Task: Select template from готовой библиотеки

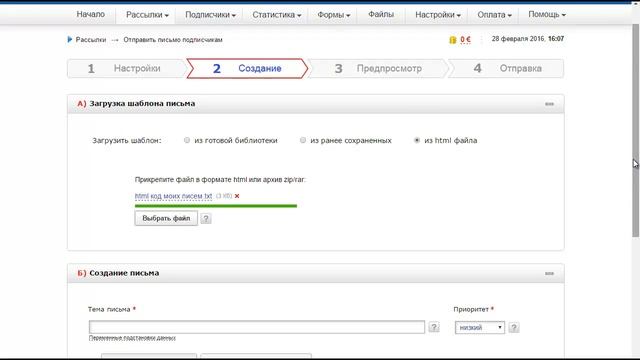Action: [x=187, y=140]
